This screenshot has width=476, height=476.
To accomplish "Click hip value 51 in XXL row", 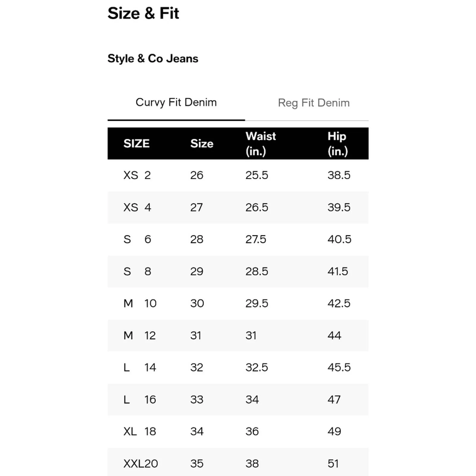I will pyautogui.click(x=333, y=464).
